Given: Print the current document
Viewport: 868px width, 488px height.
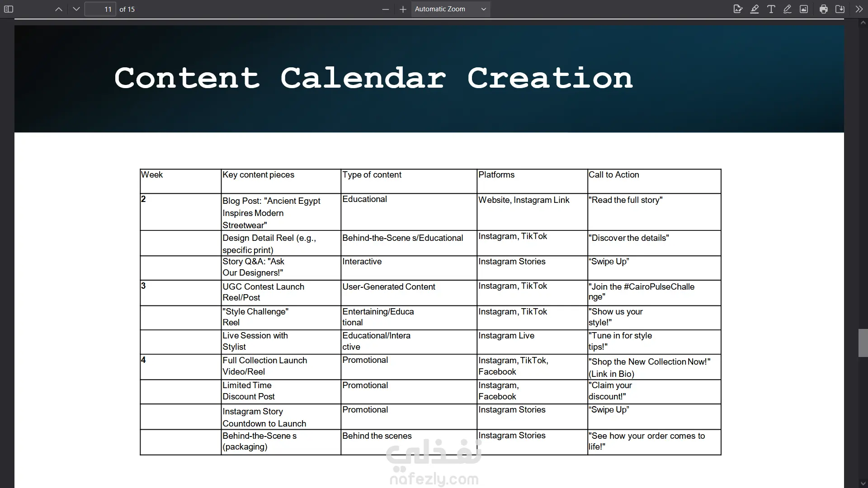Looking at the screenshot, I should point(824,9).
